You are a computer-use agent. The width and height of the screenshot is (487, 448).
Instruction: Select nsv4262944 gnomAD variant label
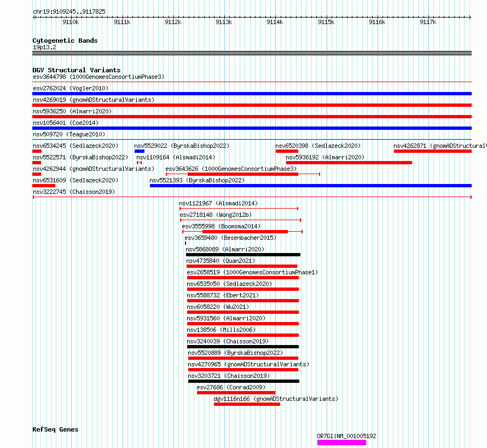94,169
